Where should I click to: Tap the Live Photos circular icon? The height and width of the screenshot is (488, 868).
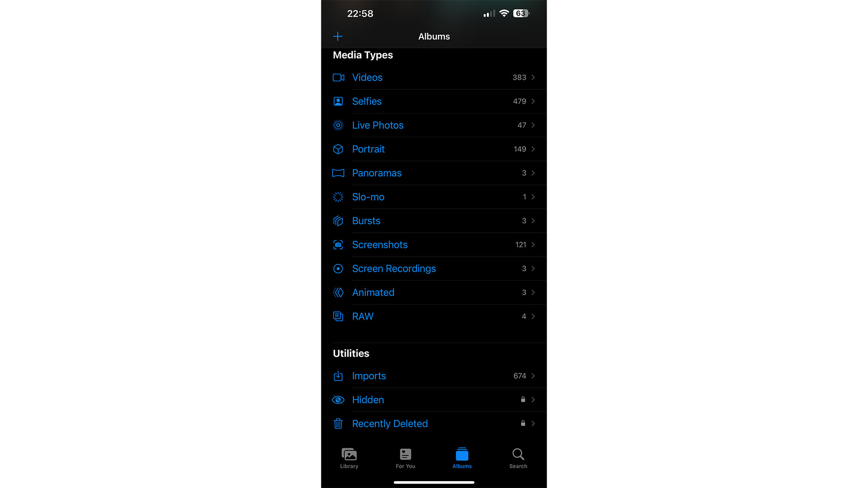[x=338, y=125]
